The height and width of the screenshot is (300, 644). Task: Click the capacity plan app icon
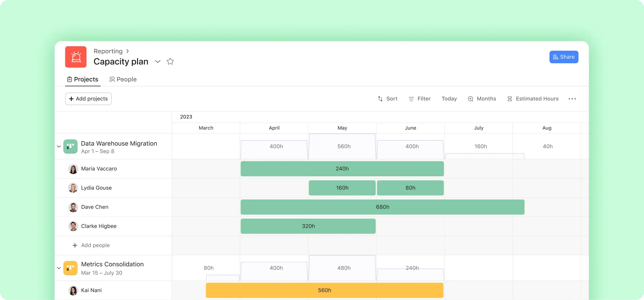click(75, 57)
